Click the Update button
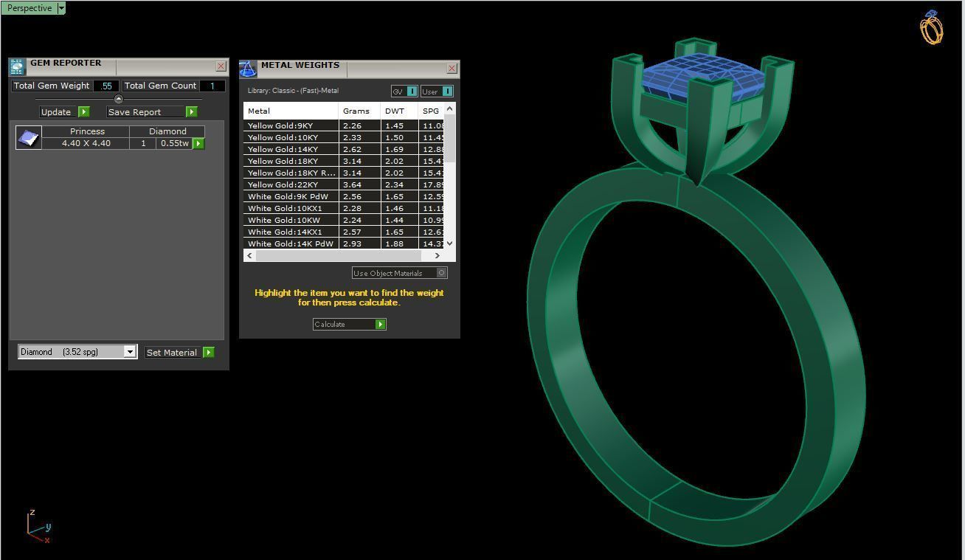Viewport: 965px width, 560px height. pos(58,112)
